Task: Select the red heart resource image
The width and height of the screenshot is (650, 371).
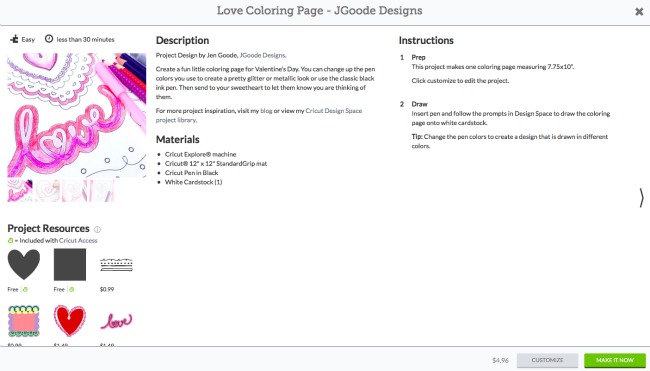Action: click(70, 321)
